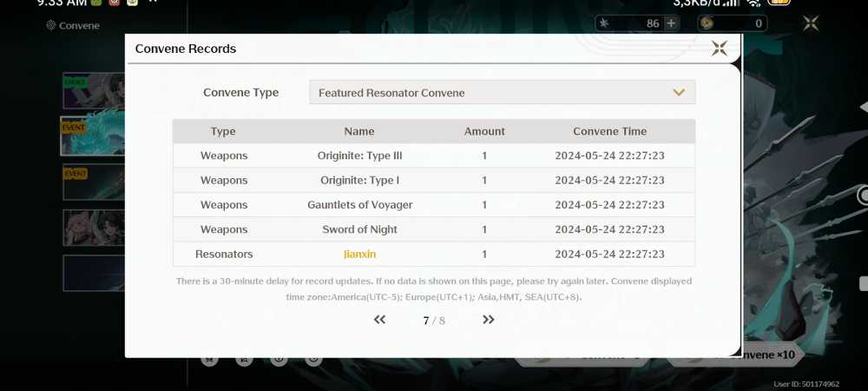The image size is (868, 391).
Task: Click the Convene Type label
Action: (240, 92)
